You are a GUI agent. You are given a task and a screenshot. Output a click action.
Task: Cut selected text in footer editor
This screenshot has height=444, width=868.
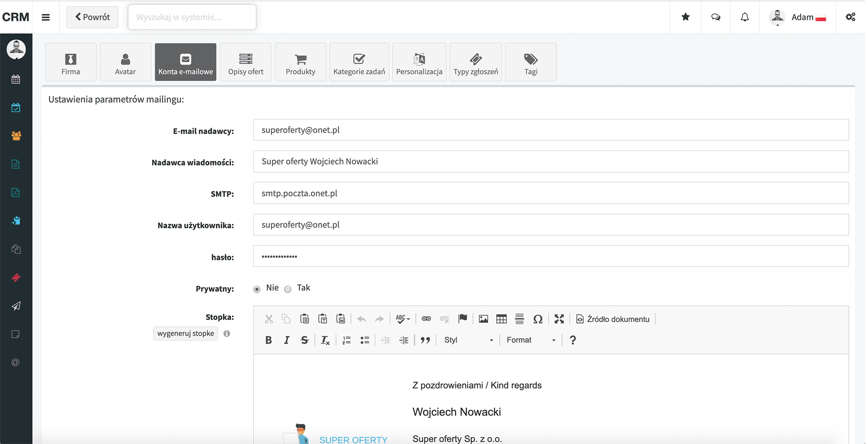269,319
